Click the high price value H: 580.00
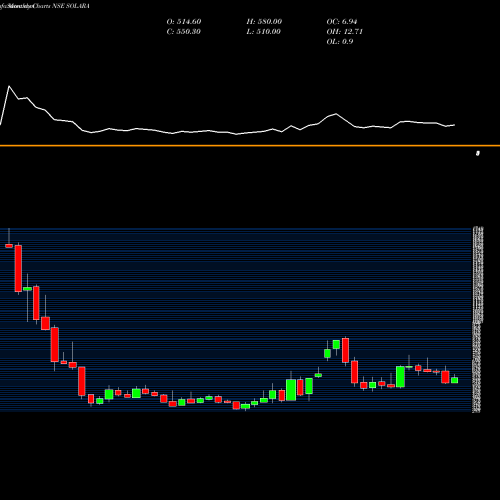Viewport: 500px width, 500px height. [264, 22]
